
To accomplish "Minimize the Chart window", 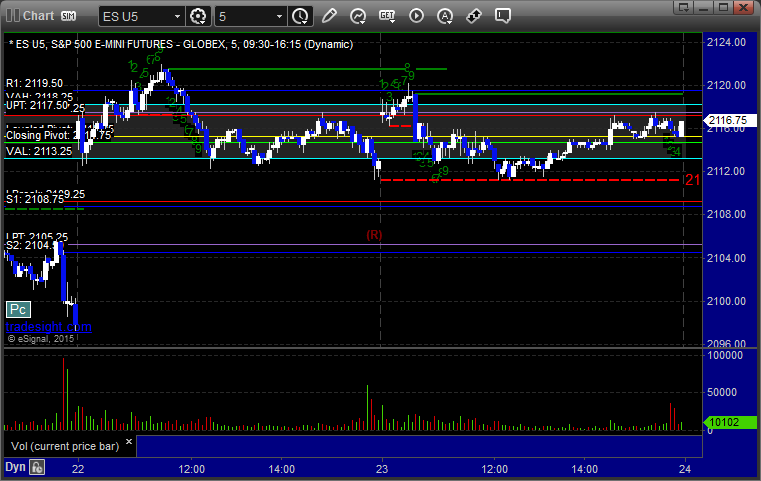I will tap(704, 7).
